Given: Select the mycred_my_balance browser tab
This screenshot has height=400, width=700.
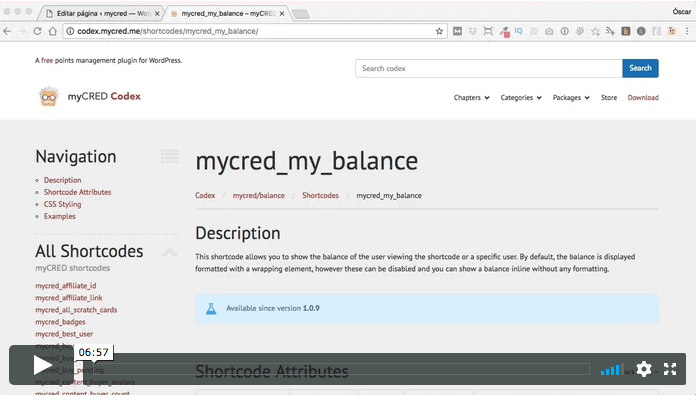Looking at the screenshot, I should click(x=228, y=13).
